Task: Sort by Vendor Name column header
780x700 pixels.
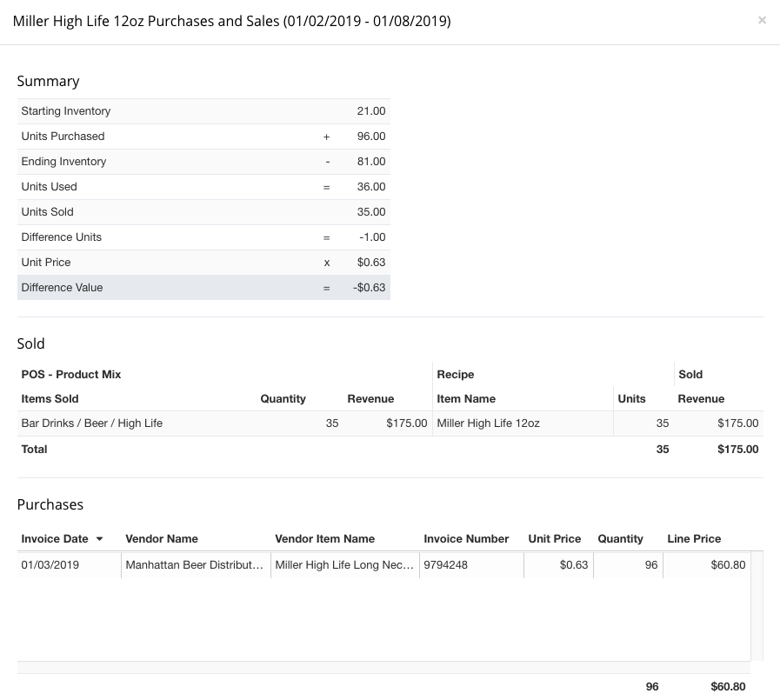Action: click(162, 539)
